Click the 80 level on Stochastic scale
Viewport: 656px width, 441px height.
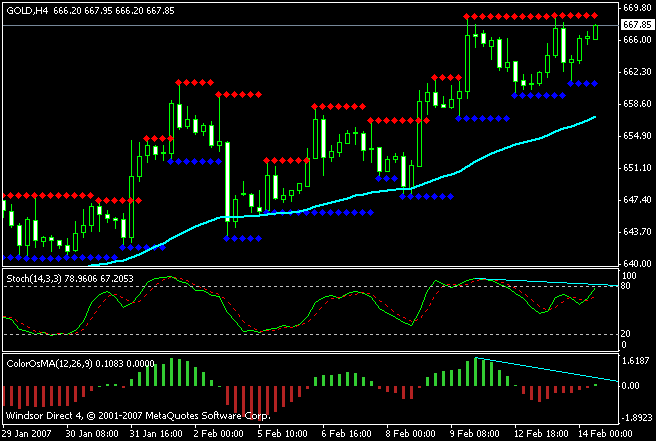pos(625,286)
